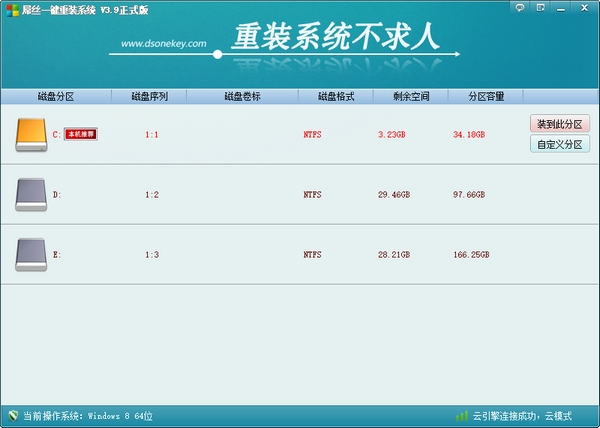Click the 重装系统不求人 banner title
The height and width of the screenshot is (428, 600).
click(x=336, y=37)
